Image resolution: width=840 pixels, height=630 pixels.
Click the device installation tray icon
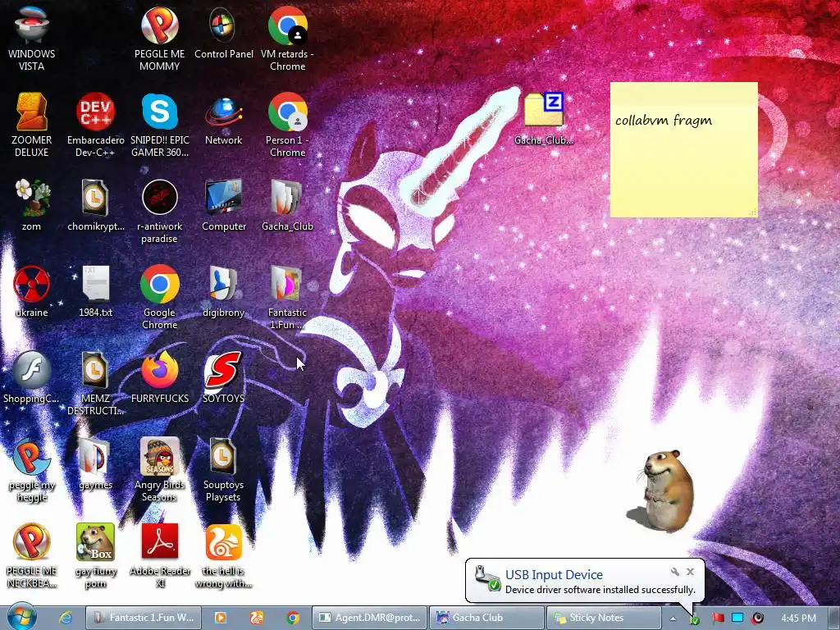[694, 619]
